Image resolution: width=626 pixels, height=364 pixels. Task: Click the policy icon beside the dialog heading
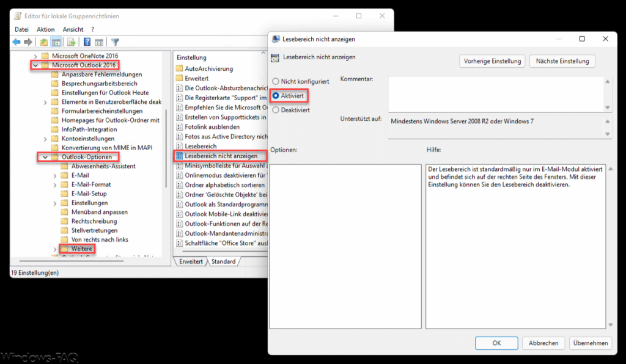click(275, 57)
